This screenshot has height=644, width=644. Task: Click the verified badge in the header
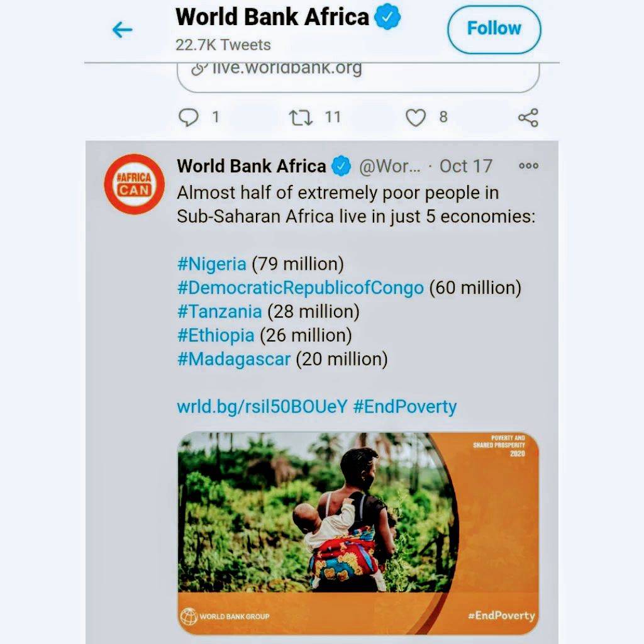point(388,17)
